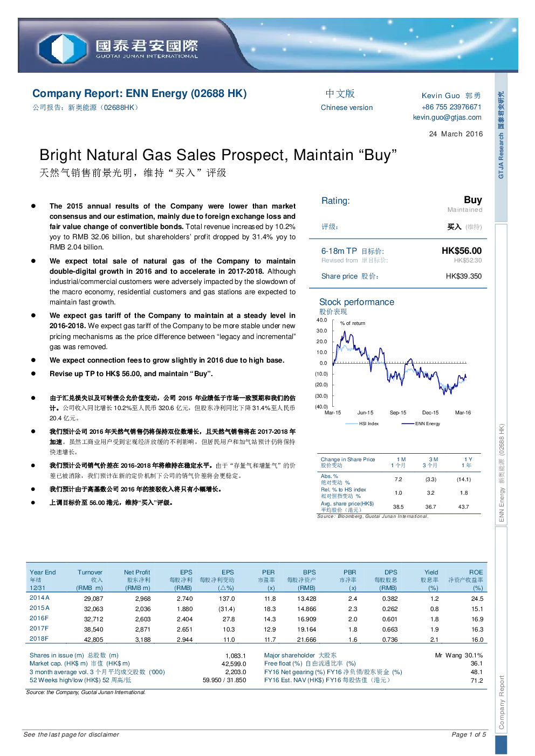Select 2017F net profit '2,871'

click(x=143, y=629)
